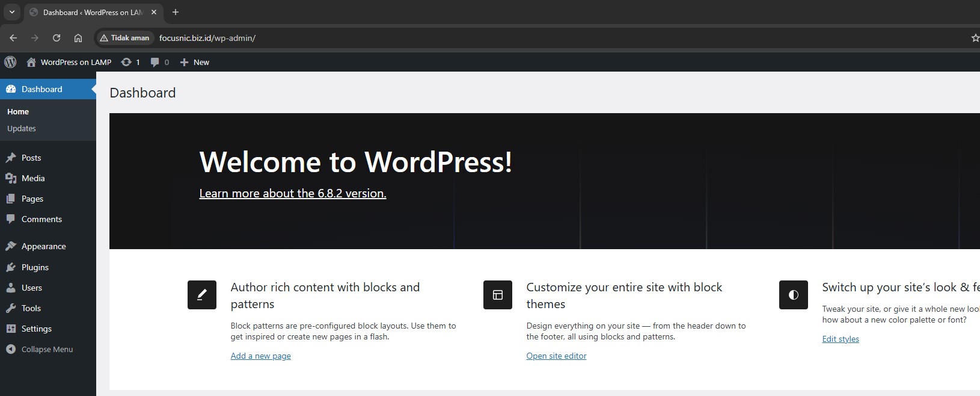
Task: Select Updates under Dashboard
Action: pyautogui.click(x=22, y=128)
